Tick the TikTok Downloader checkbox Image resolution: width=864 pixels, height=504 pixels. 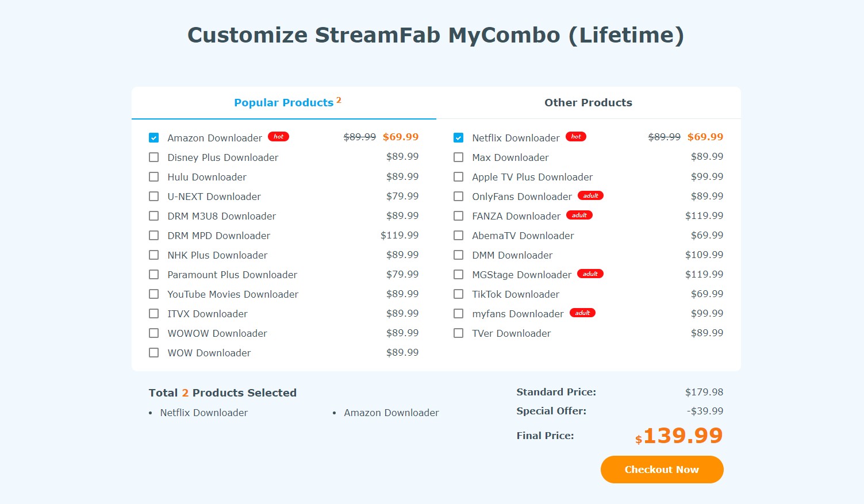458,294
